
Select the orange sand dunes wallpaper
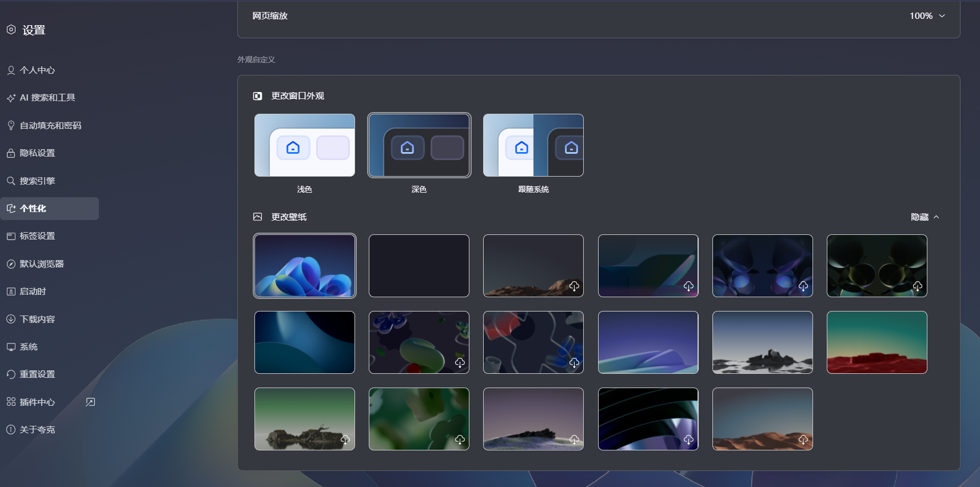763,419
